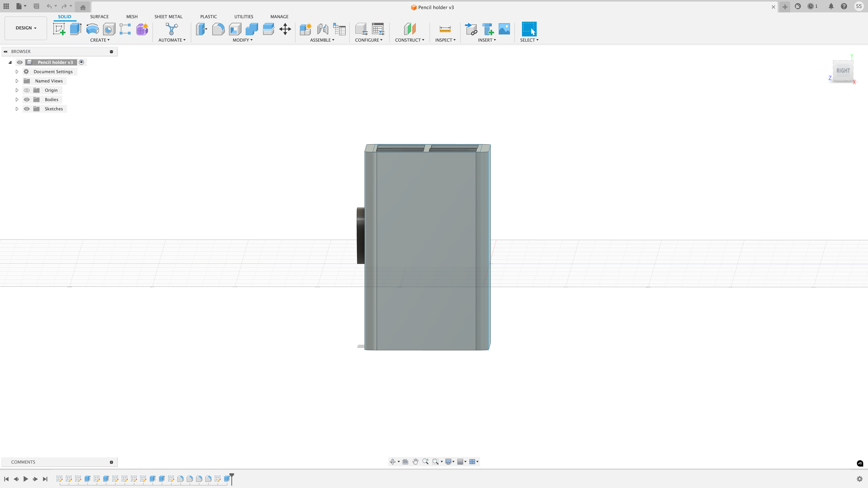Expand the Named Views tree node
The height and width of the screenshot is (488, 868).
tap(17, 81)
